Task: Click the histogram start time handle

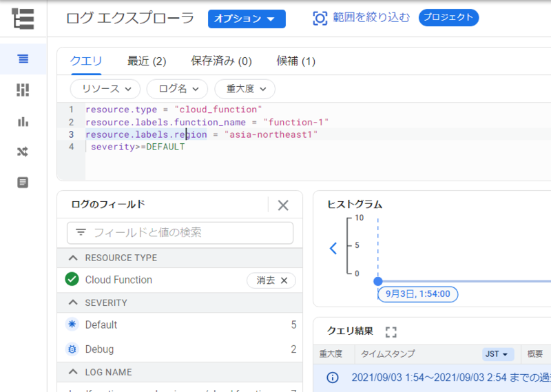Action: coord(377,281)
